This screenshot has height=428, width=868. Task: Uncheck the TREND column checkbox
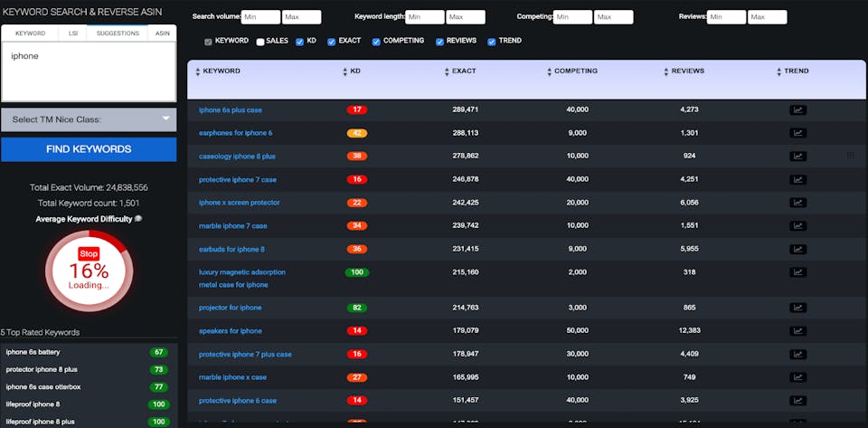(x=492, y=42)
